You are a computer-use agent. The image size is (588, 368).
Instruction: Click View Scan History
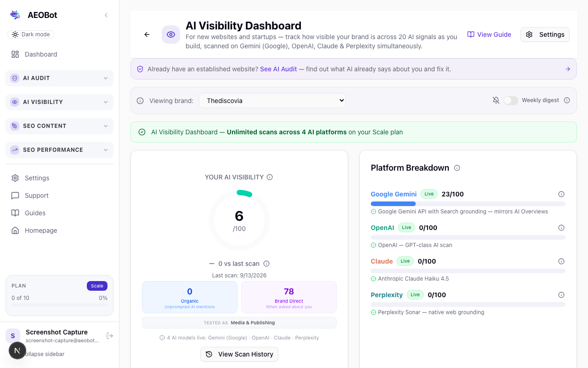239,354
